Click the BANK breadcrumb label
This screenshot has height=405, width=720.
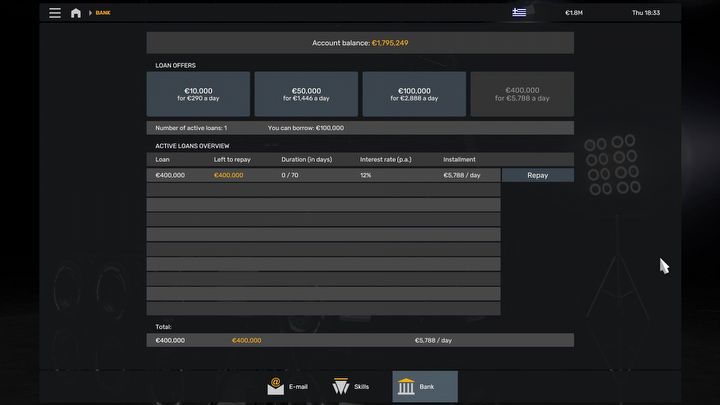[103, 13]
